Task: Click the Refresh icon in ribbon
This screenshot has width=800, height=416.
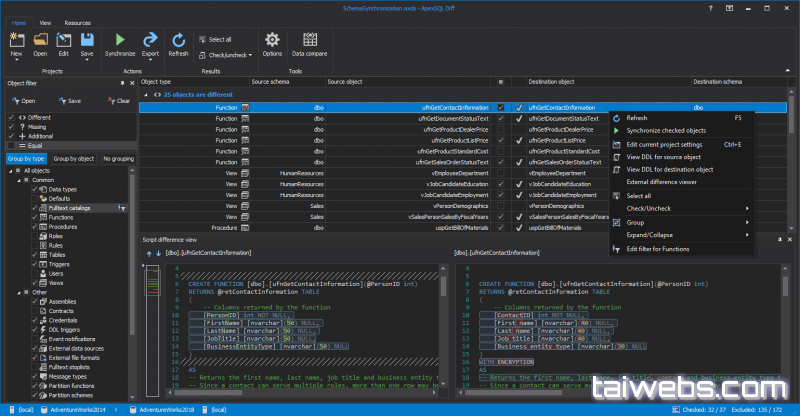Action: coord(178,40)
